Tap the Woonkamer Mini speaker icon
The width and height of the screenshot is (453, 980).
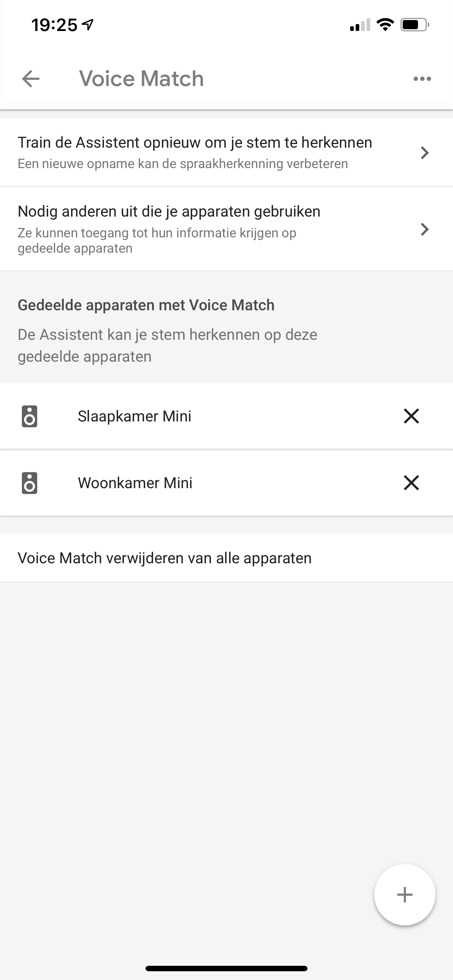[29, 483]
